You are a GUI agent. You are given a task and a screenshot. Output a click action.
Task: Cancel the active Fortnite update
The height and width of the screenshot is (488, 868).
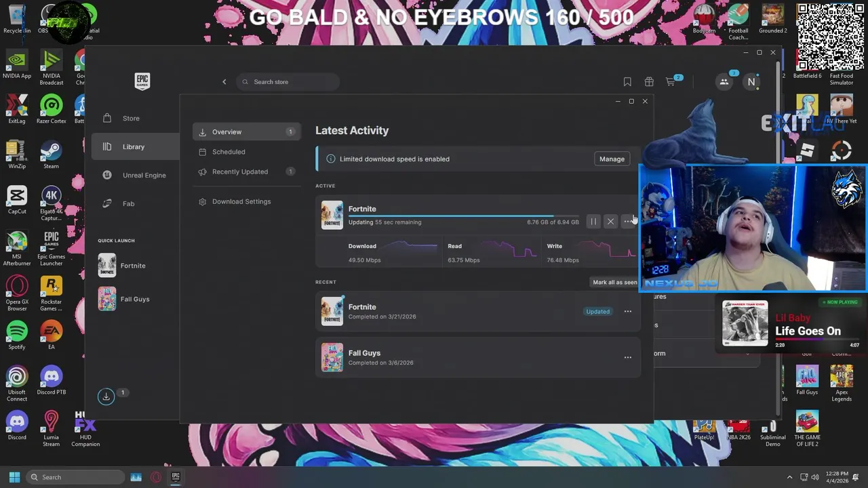610,222
